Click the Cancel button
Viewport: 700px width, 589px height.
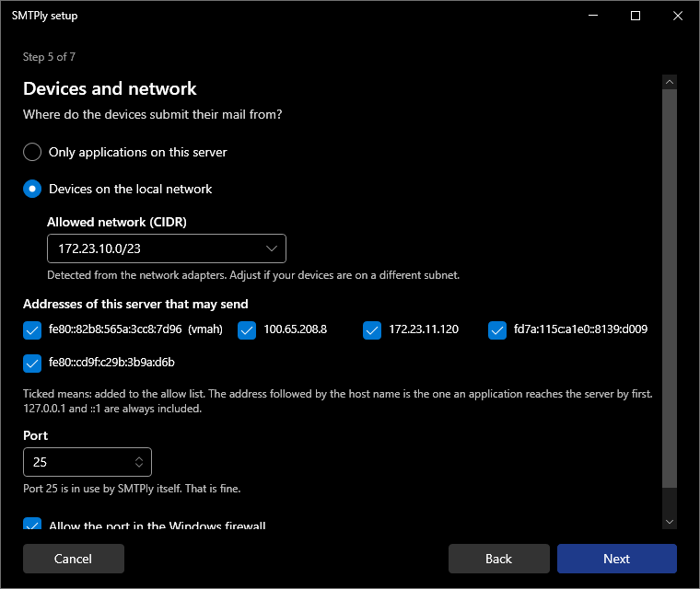click(74, 559)
